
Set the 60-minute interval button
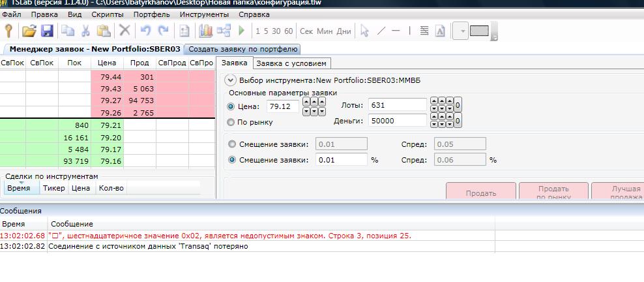[288, 31]
